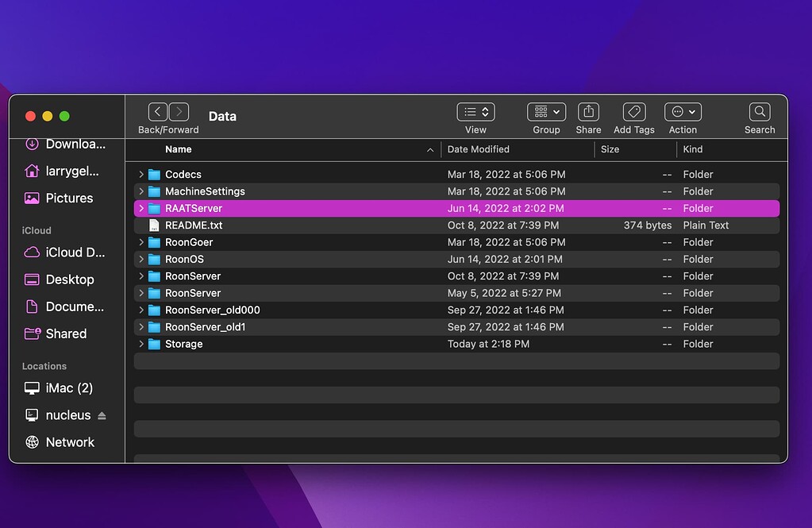The image size is (812, 528).
Task: Open Desktop in the sidebar
Action: tap(60, 279)
